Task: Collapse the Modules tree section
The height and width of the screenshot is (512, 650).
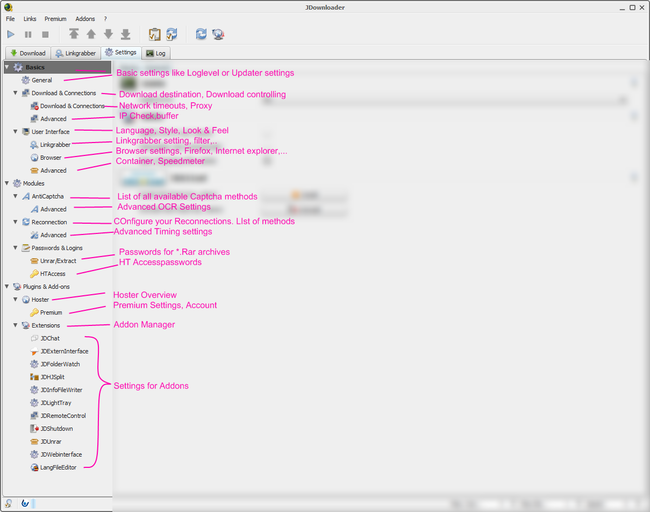Action: (7, 183)
